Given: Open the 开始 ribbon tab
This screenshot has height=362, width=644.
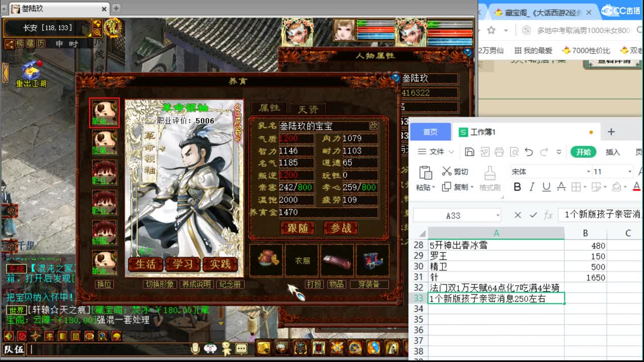Looking at the screenshot, I should coord(584,152).
